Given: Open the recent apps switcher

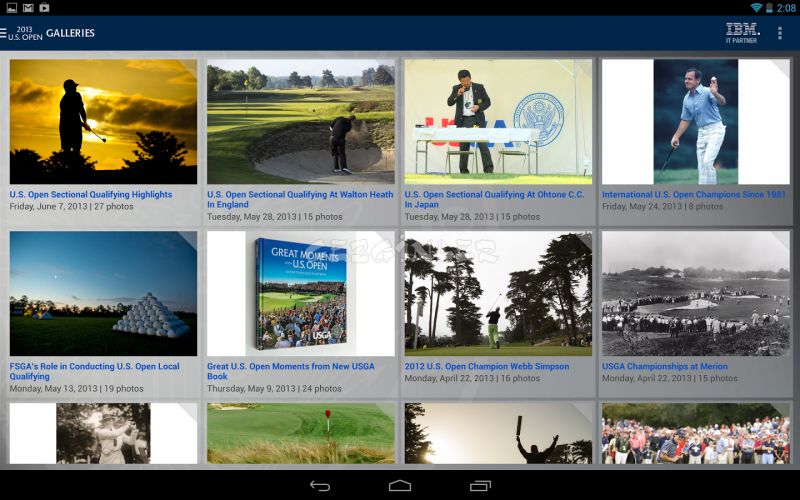Looking at the screenshot, I should coord(480,485).
